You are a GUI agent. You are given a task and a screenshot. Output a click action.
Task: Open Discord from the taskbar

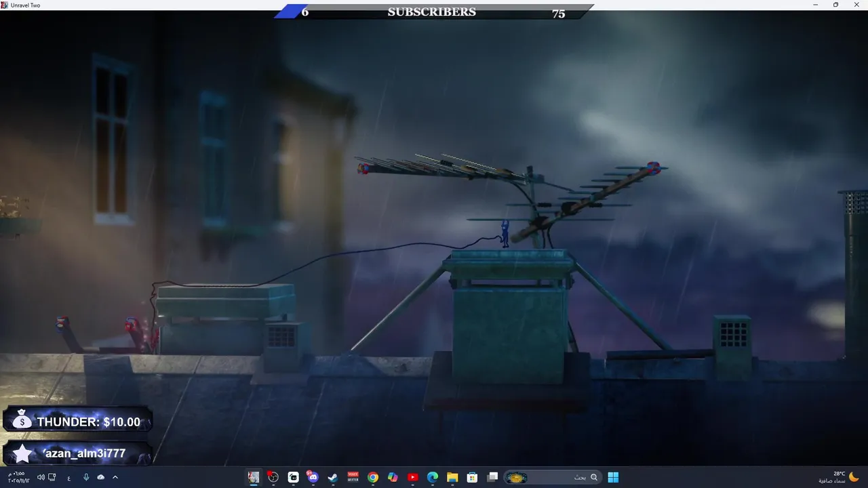coord(313,477)
